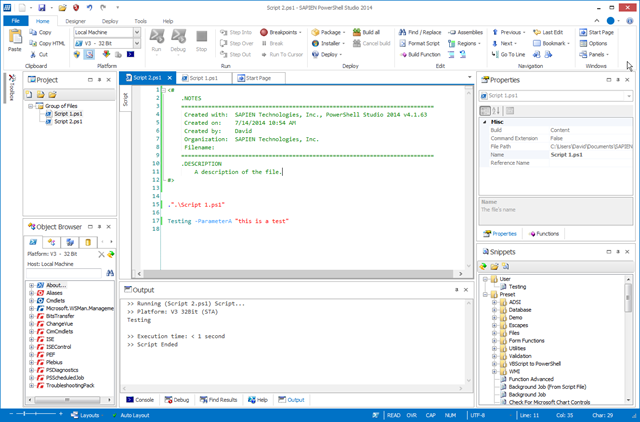The width and height of the screenshot is (640, 422).
Task: Collapse the Group of Files tree node
Action: click(31, 106)
